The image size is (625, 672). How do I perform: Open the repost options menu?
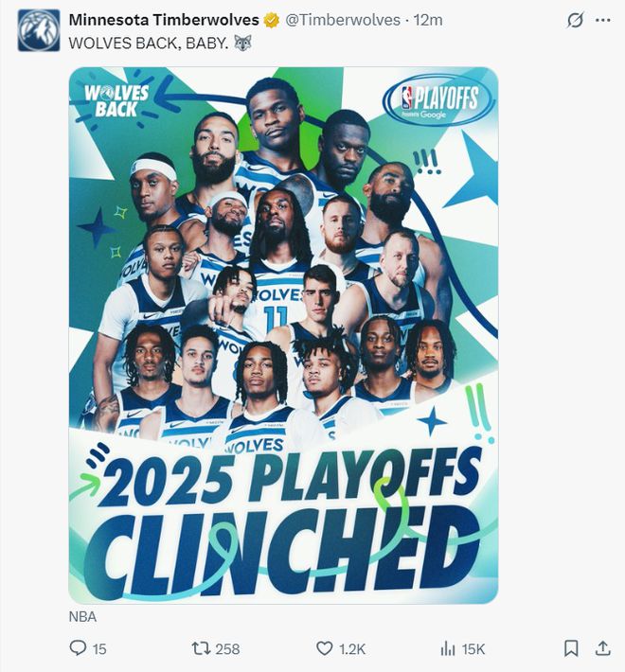pyautogui.click(x=200, y=648)
